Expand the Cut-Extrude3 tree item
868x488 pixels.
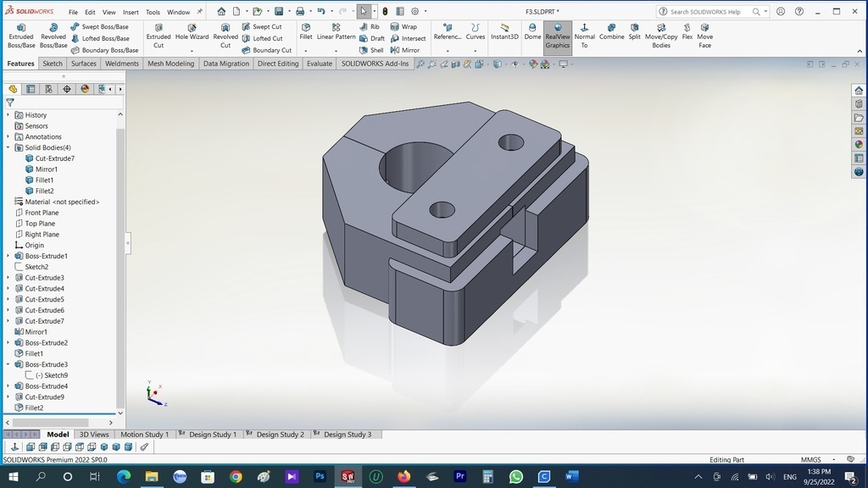point(7,277)
